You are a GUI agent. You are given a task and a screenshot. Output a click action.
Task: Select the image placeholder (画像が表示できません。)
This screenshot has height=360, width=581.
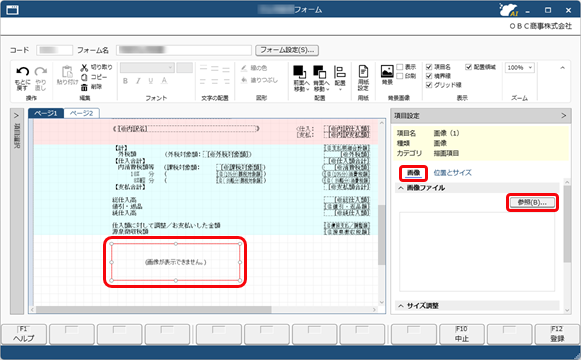(176, 262)
